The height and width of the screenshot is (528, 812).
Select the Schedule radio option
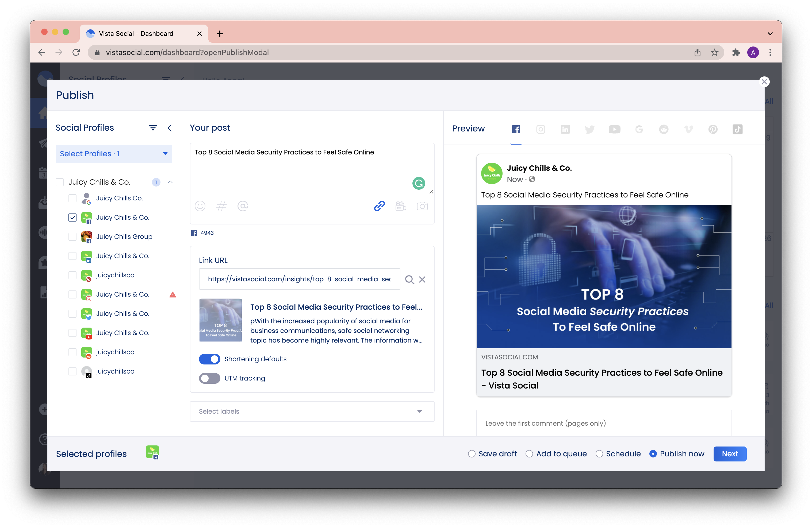[599, 454]
